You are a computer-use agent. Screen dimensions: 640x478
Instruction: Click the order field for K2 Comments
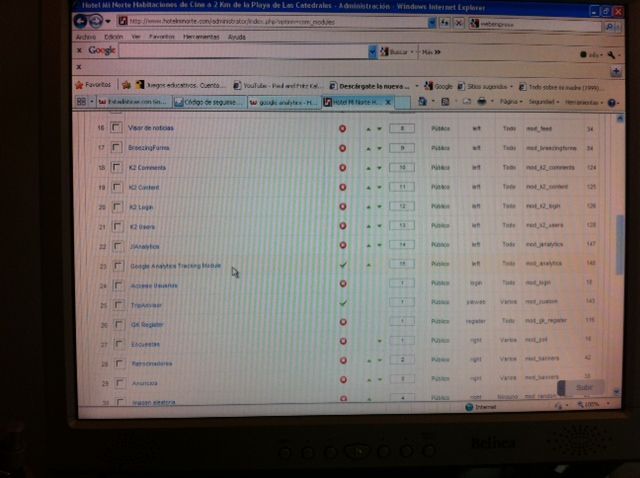[x=402, y=167]
